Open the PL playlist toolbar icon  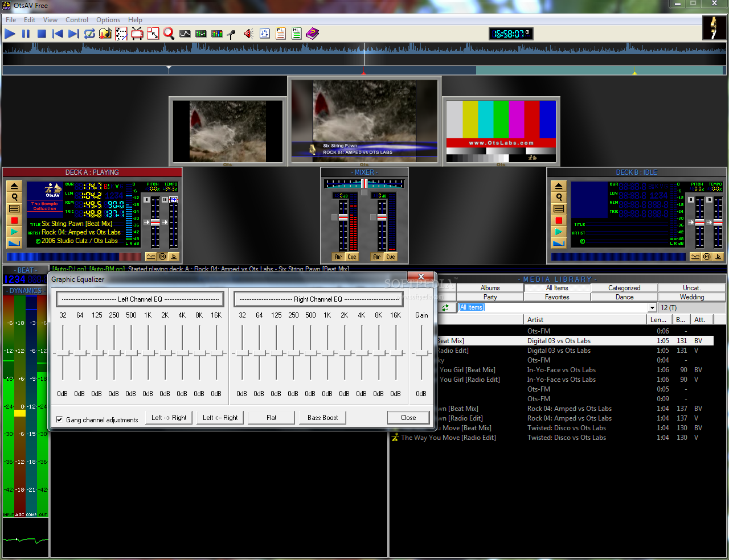point(281,34)
